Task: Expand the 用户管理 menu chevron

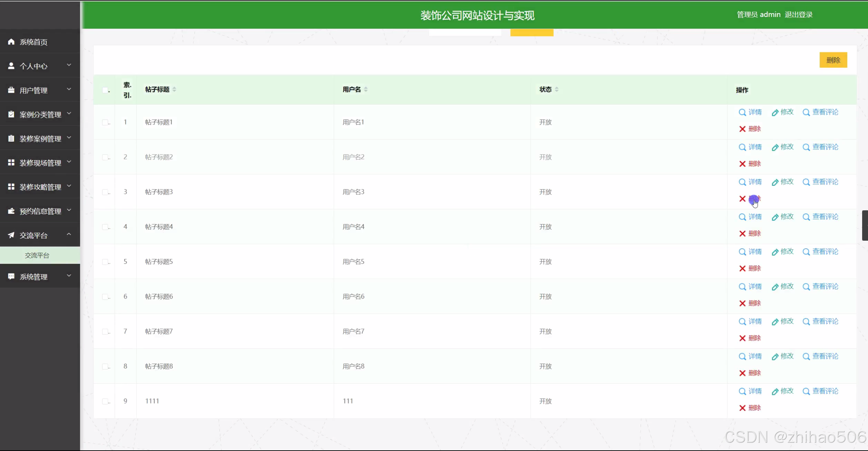Action: (x=69, y=89)
